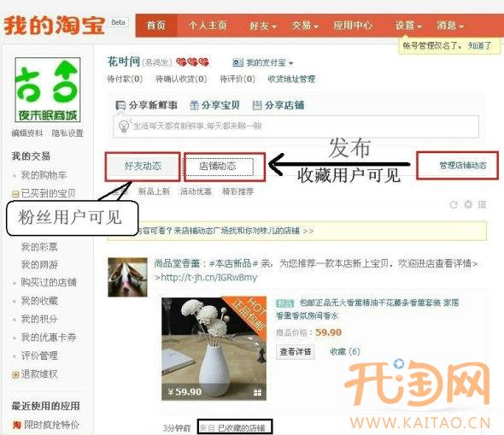
Task: Click the 分享店铺 shop icon
Action: 257,105
